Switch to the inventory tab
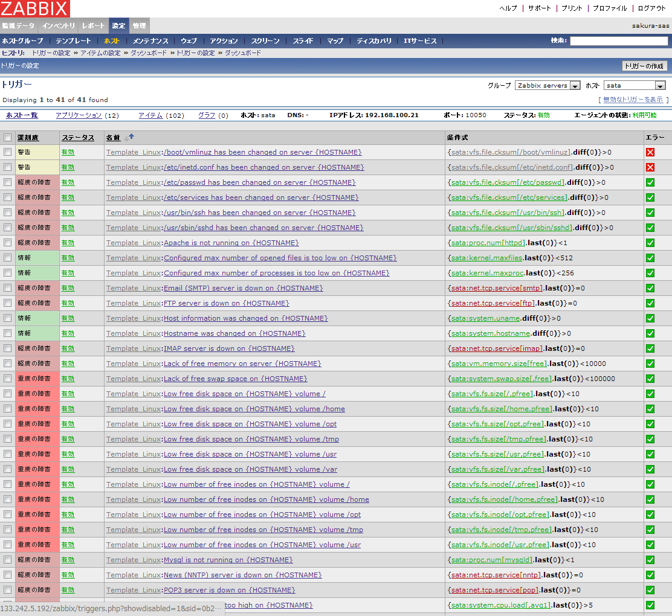 click(x=58, y=26)
